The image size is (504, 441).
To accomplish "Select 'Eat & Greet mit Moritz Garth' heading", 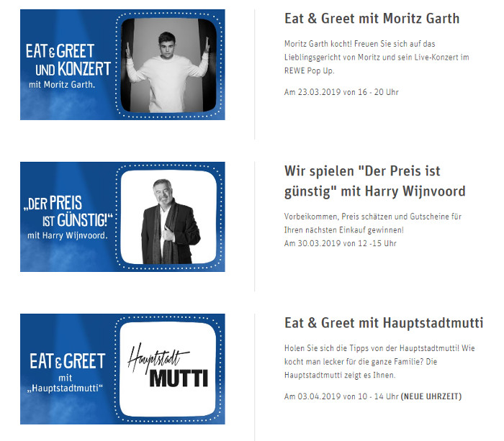I will pos(372,19).
